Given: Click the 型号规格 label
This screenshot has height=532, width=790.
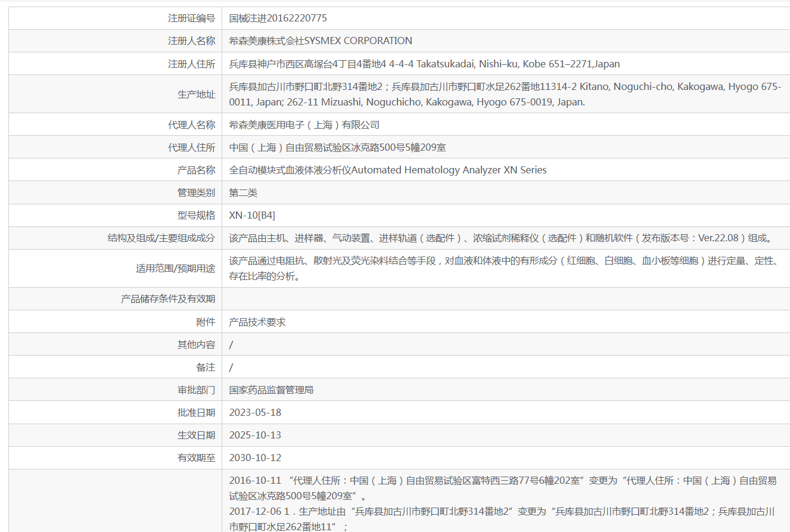Looking at the screenshot, I should [196, 215].
